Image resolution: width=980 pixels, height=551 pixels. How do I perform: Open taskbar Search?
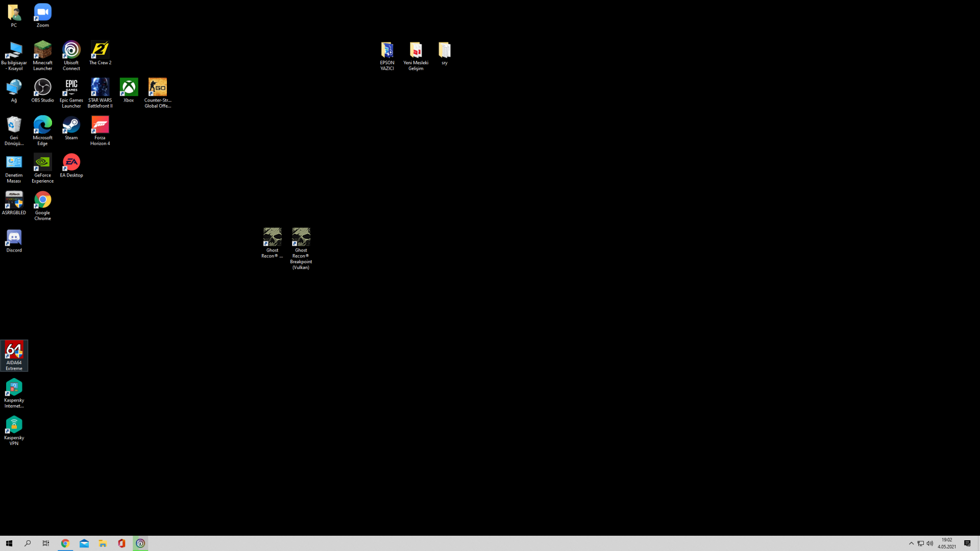[28, 543]
